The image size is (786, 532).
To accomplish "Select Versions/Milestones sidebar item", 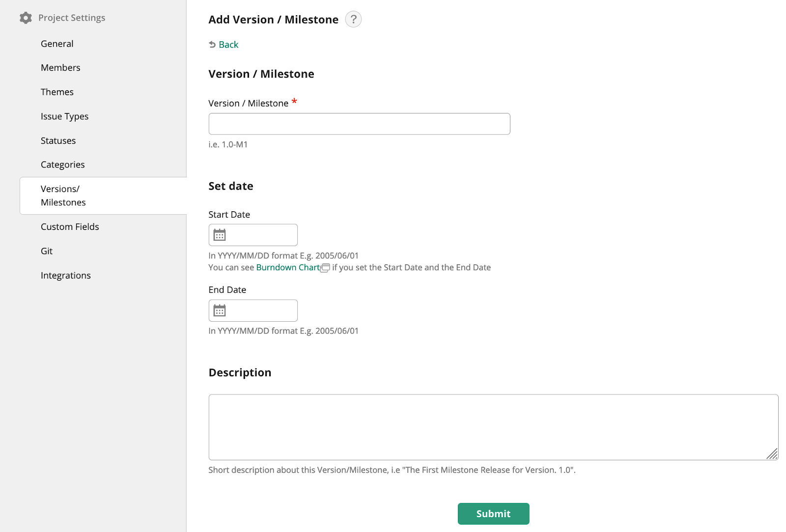I will point(63,196).
